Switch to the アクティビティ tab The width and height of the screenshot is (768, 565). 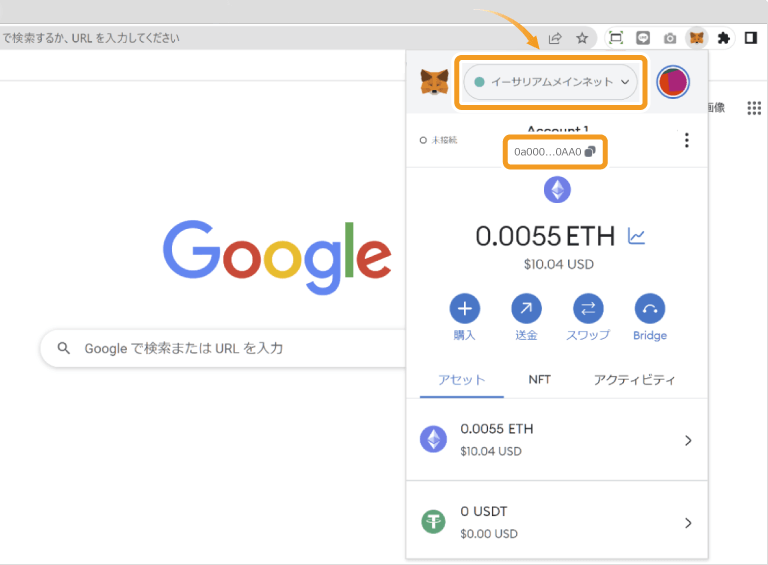tap(634, 380)
